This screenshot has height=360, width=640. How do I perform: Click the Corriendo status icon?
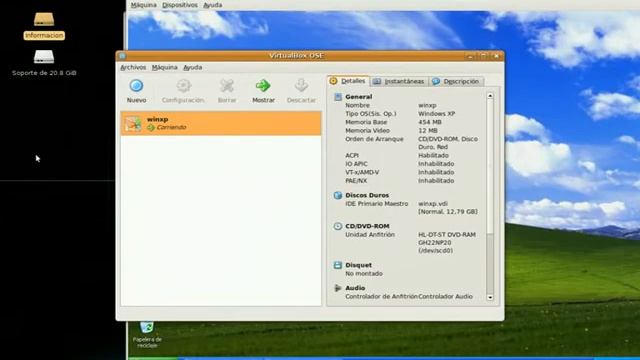151,128
